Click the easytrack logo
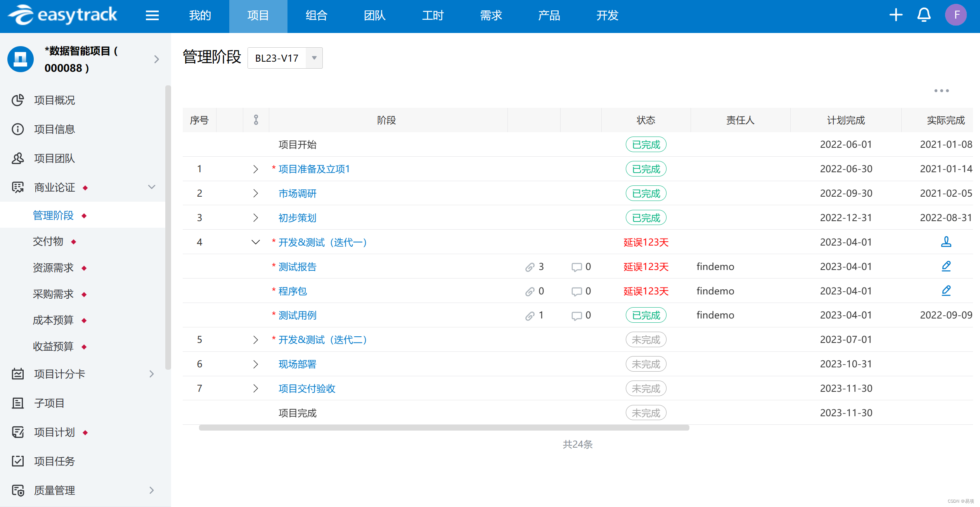Screen dimensions: 980x507 click(x=62, y=15)
